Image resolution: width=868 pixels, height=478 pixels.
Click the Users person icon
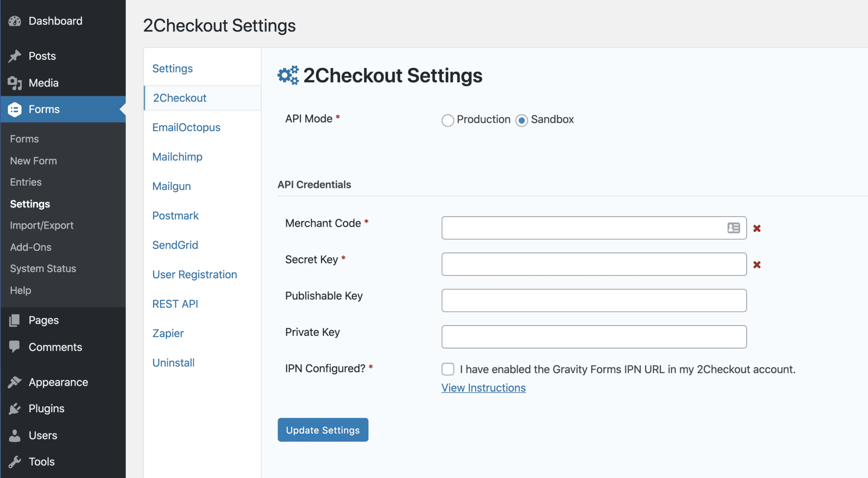click(15, 436)
